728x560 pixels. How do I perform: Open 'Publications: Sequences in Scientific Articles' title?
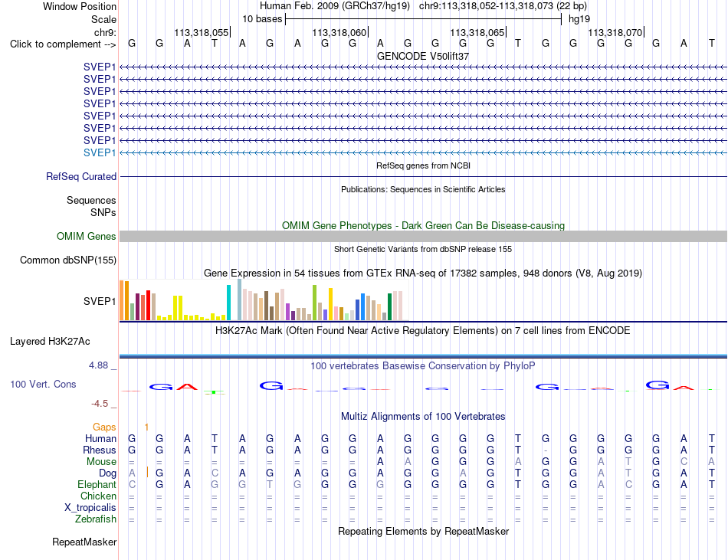(423, 189)
